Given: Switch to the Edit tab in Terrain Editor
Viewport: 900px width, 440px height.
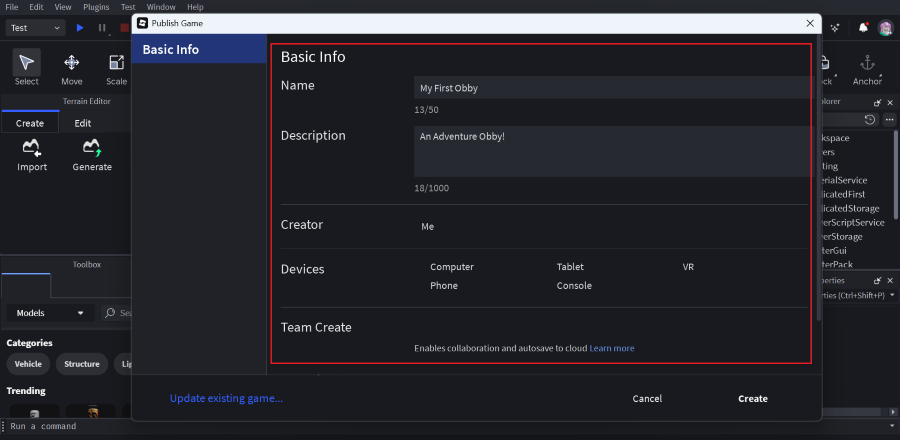Looking at the screenshot, I should tap(83, 123).
